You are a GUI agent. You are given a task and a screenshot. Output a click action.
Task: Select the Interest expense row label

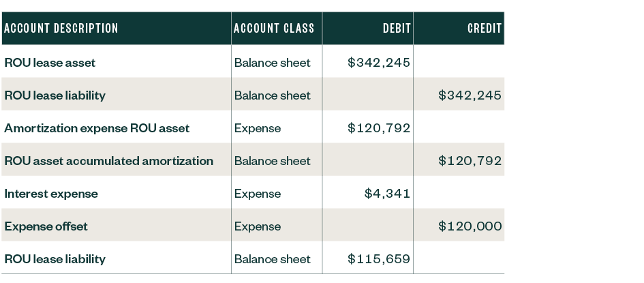click(51, 194)
